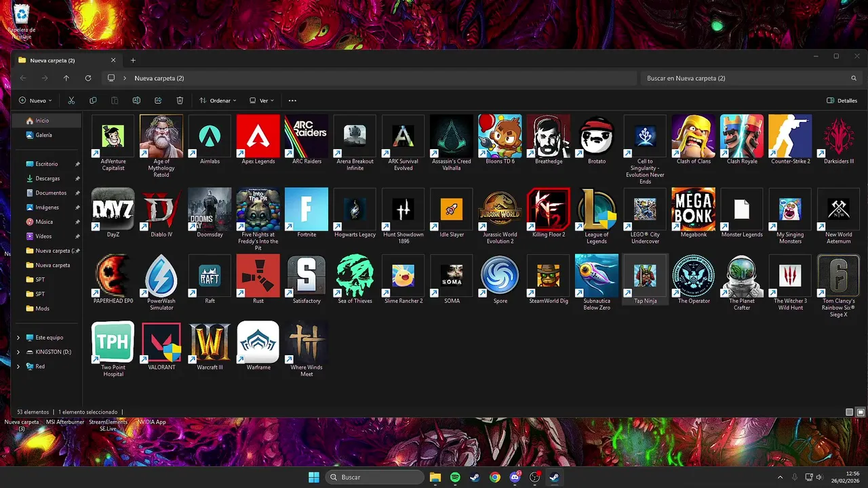The width and height of the screenshot is (868, 488).
Task: Open Spotify from the taskbar
Action: point(455,477)
